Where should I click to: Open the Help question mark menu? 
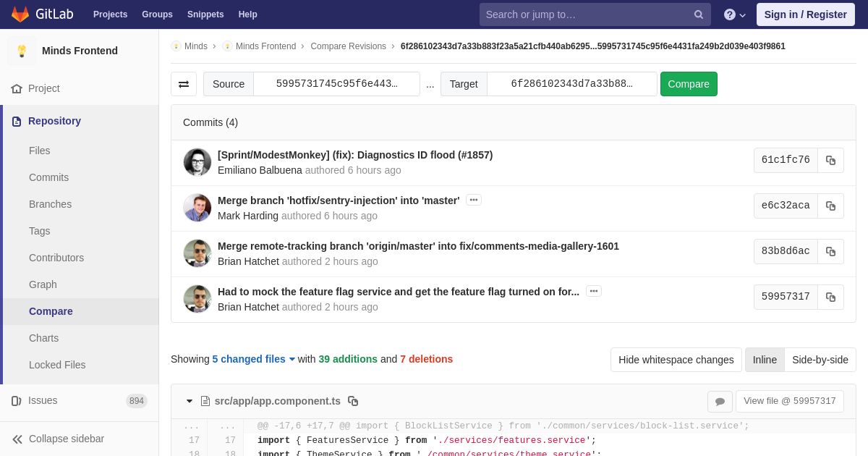(734, 14)
